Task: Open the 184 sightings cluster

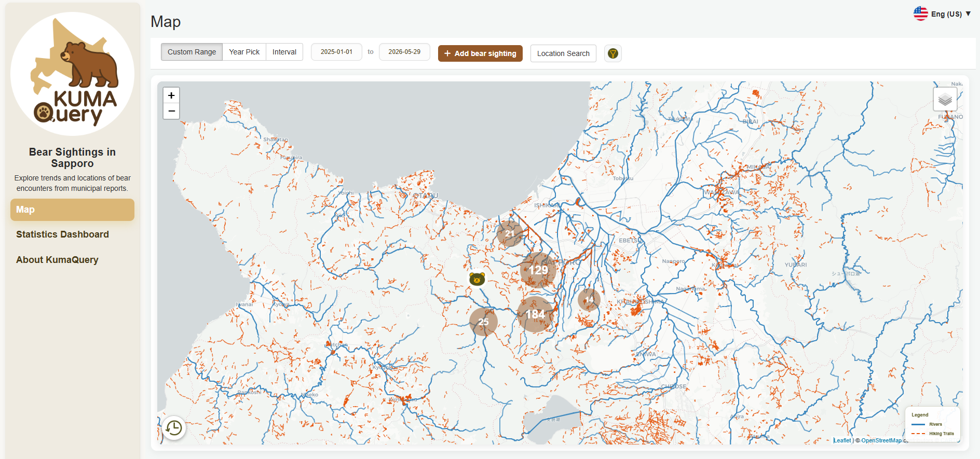Action: (x=535, y=314)
